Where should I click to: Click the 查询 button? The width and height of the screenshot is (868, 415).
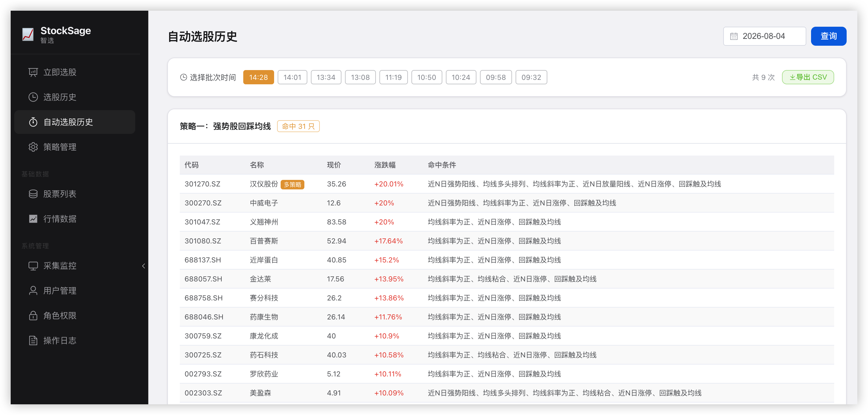828,36
